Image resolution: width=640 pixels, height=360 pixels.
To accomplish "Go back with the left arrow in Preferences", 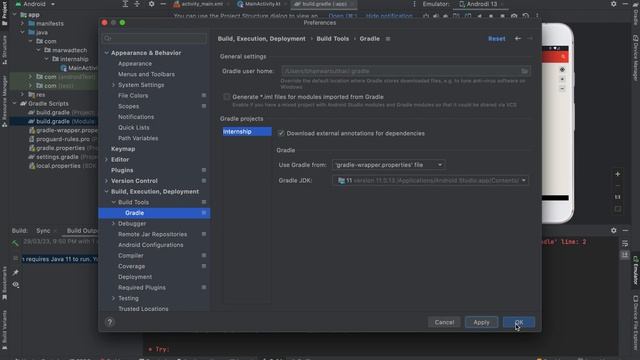I will [x=518, y=38].
